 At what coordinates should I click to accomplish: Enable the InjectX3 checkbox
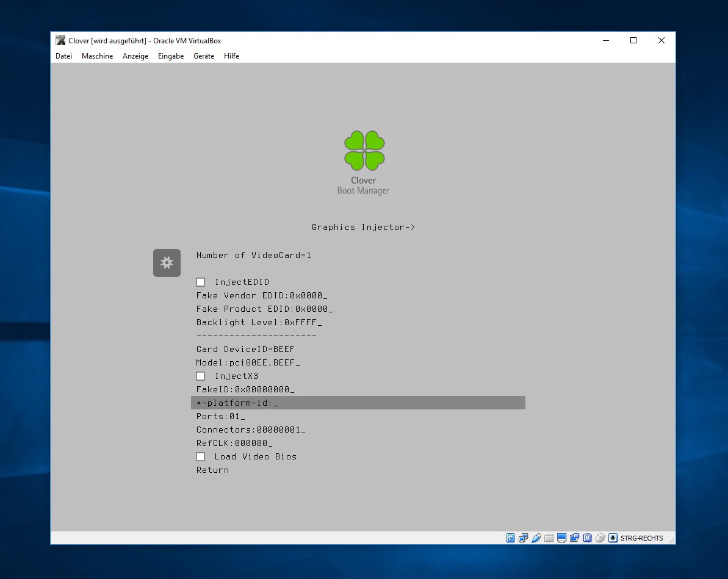[x=201, y=376]
